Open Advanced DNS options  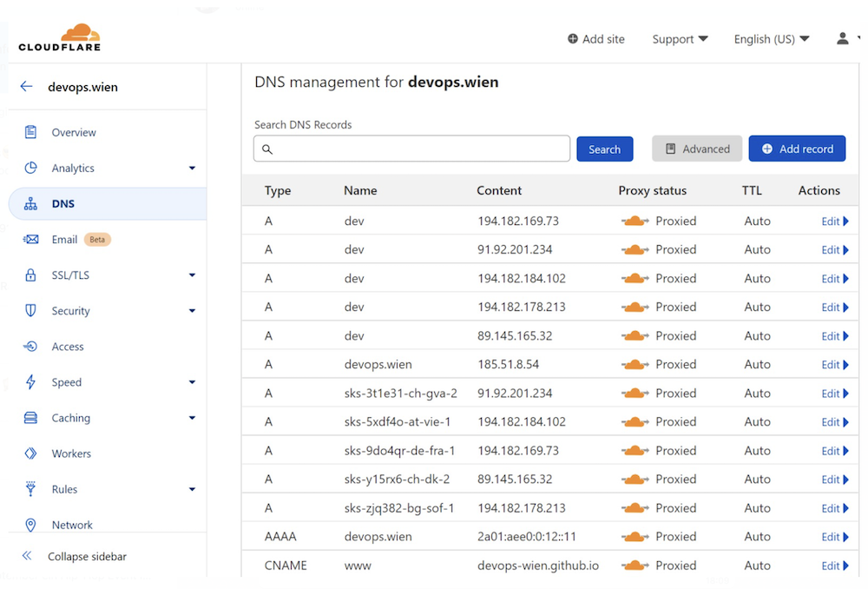point(697,149)
